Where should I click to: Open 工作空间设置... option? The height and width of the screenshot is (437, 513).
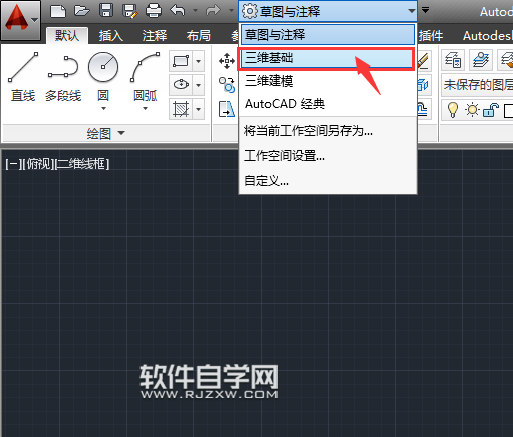coord(328,156)
